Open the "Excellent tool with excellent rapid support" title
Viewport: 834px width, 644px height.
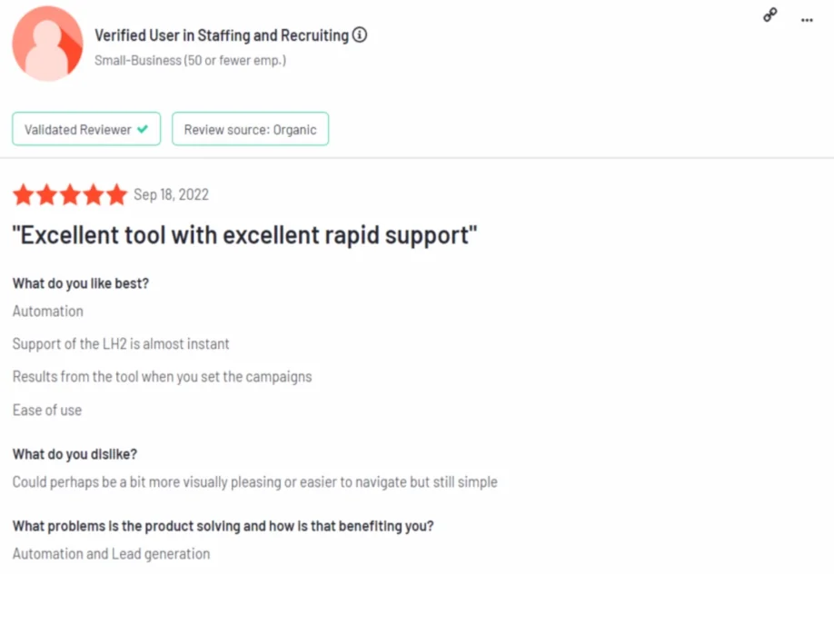click(245, 235)
